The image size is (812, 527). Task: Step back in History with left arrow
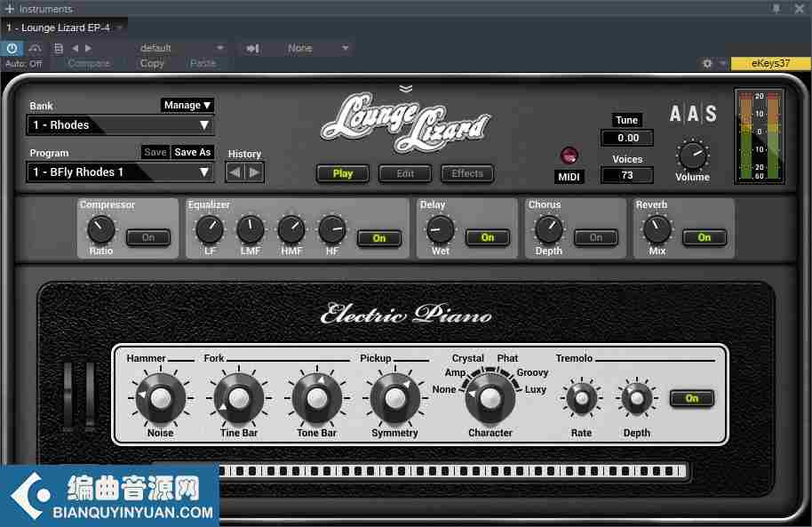click(x=235, y=172)
